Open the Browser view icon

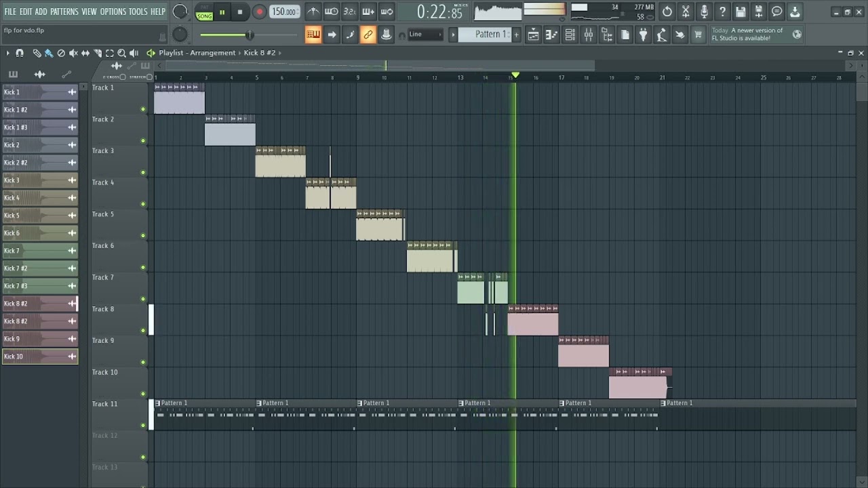coord(606,35)
